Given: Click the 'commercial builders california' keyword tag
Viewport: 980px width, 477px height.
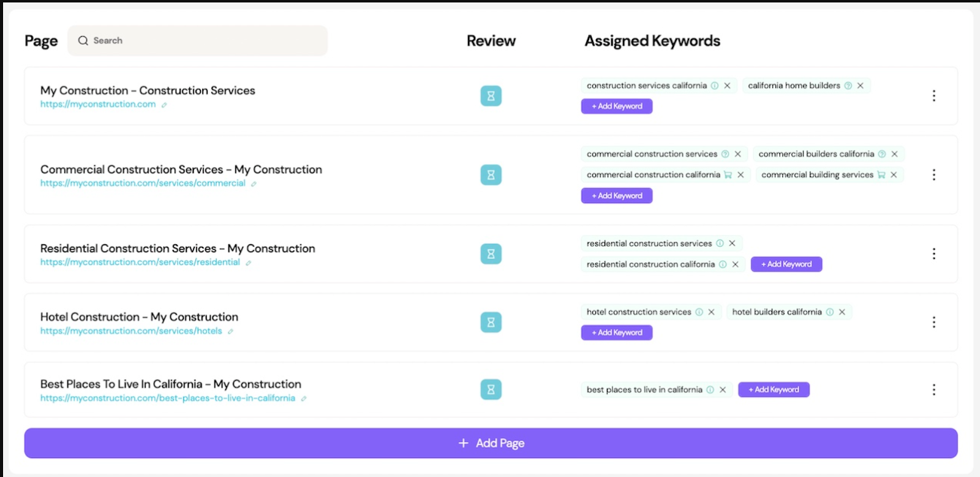Looking at the screenshot, I should point(815,154).
